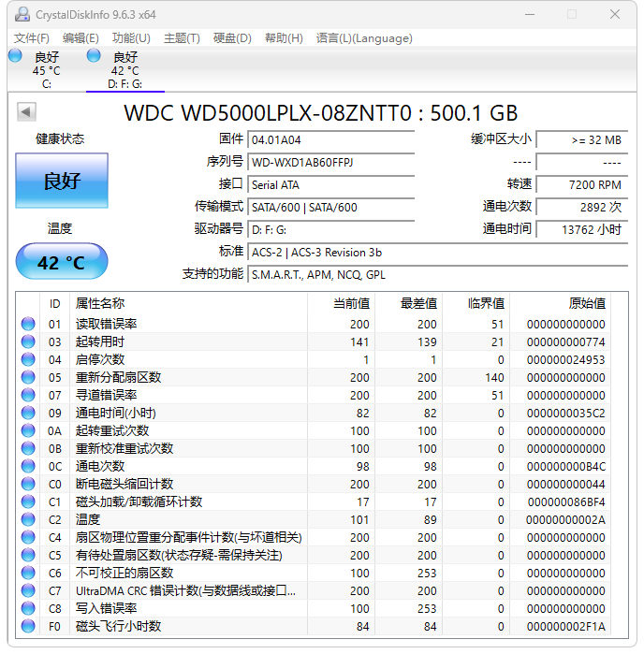Open the 语言(L)(Language) menu
The image size is (644, 654).
(364, 38)
